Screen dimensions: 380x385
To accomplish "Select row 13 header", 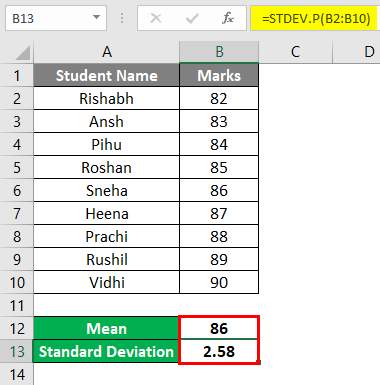I will click(17, 352).
